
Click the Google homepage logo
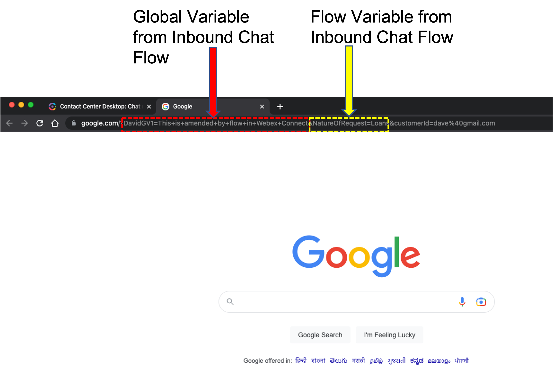click(x=356, y=255)
